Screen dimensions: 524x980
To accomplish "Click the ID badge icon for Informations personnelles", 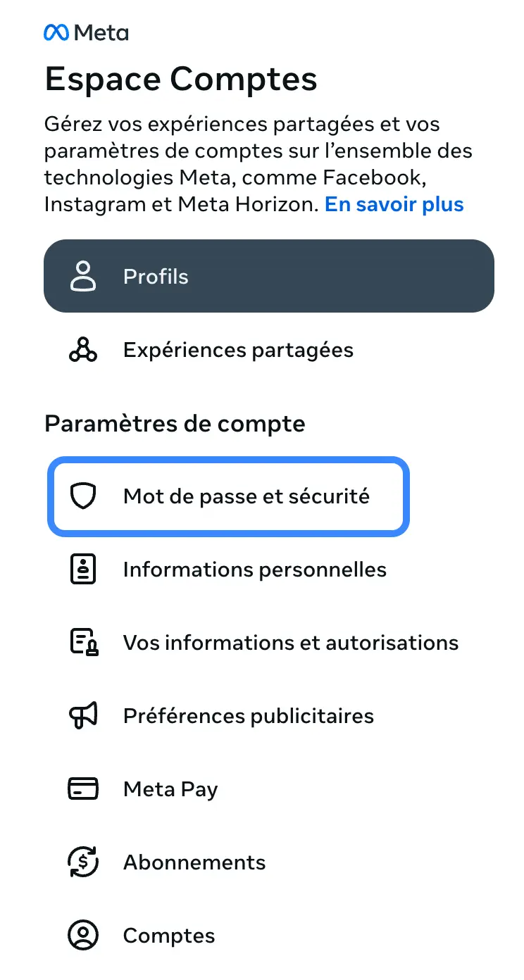I will pyautogui.click(x=83, y=570).
